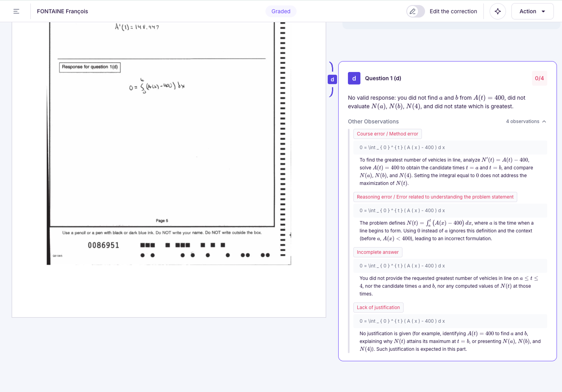Click the handwritten integral answer on the scan
This screenshot has height=392, width=562.
(x=157, y=86)
